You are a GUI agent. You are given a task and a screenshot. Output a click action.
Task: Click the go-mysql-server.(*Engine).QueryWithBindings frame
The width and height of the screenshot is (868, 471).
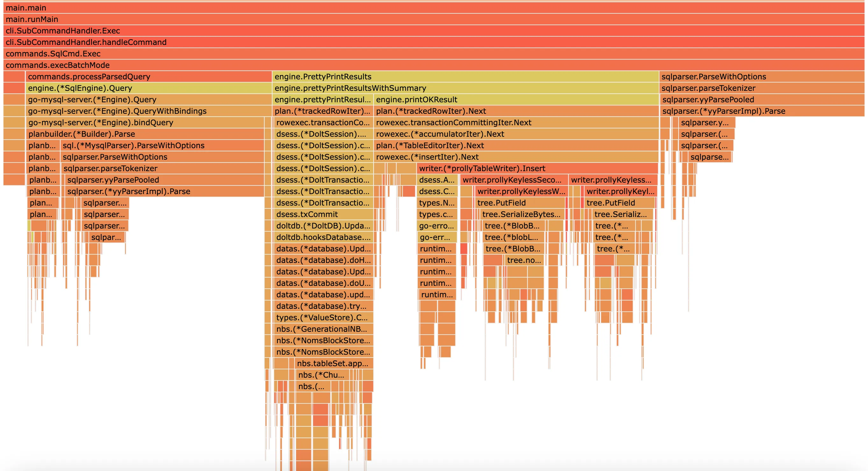(x=148, y=111)
